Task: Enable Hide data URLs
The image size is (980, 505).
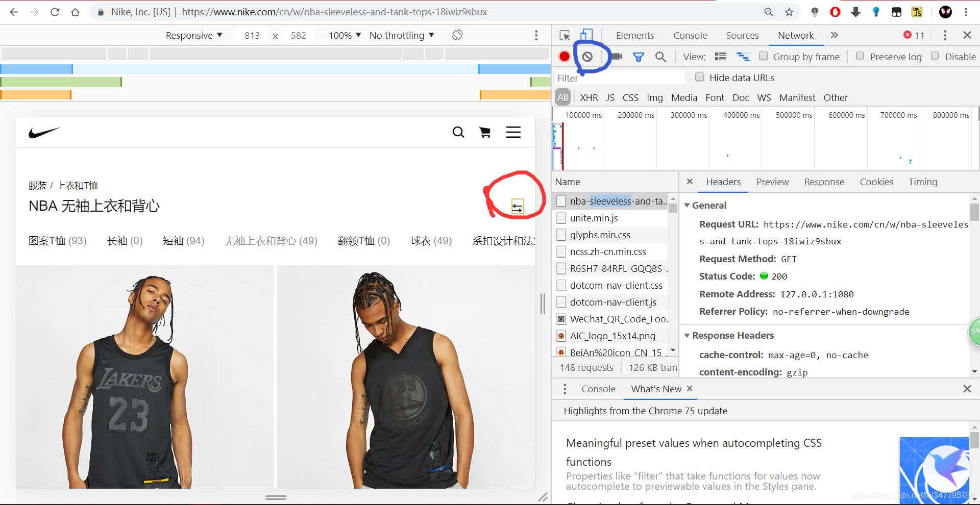Action: (700, 77)
